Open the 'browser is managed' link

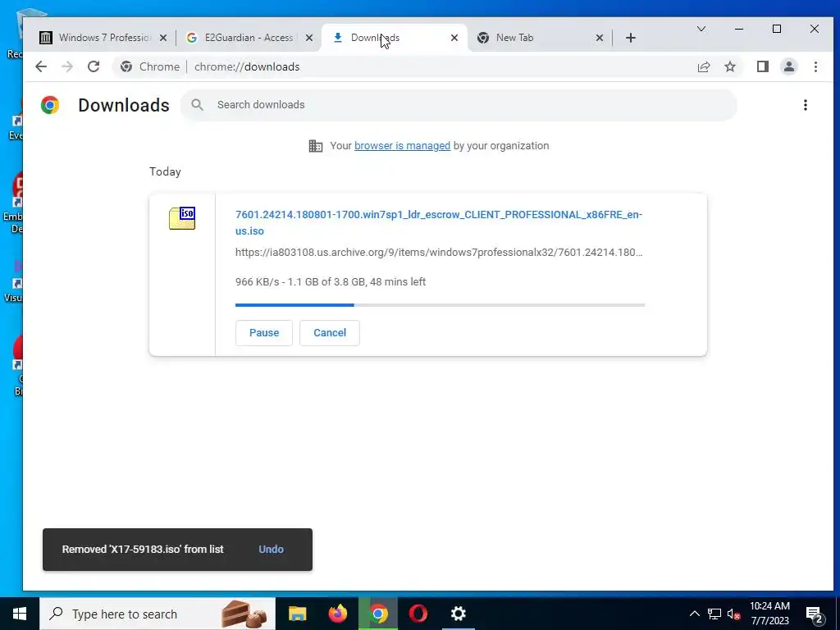coord(402,146)
